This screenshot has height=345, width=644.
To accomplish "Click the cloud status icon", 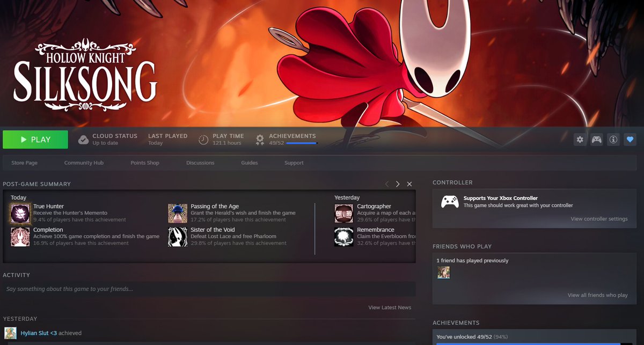I will [83, 140].
